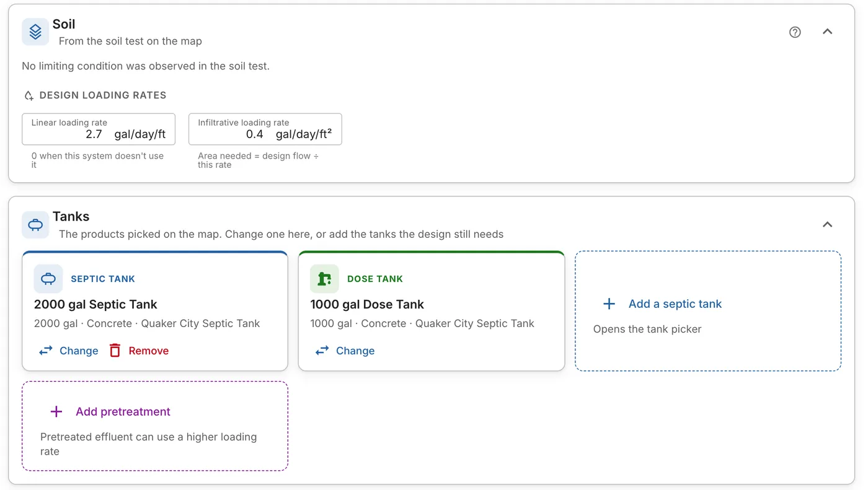The width and height of the screenshot is (868, 490).
Task: Click the Tanks section tank icon
Action: click(x=35, y=225)
